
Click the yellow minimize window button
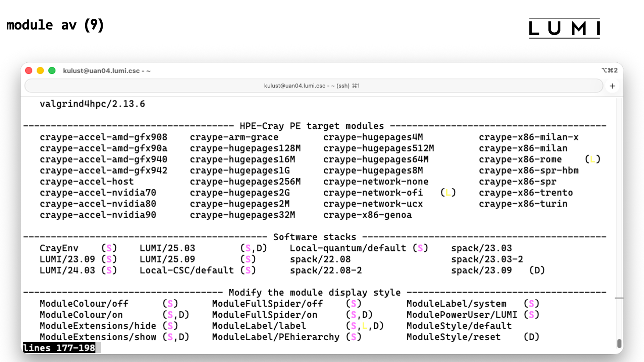(x=40, y=71)
